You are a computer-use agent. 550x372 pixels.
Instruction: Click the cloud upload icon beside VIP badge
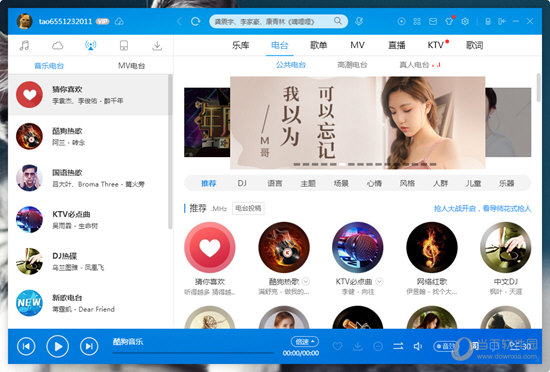119,21
